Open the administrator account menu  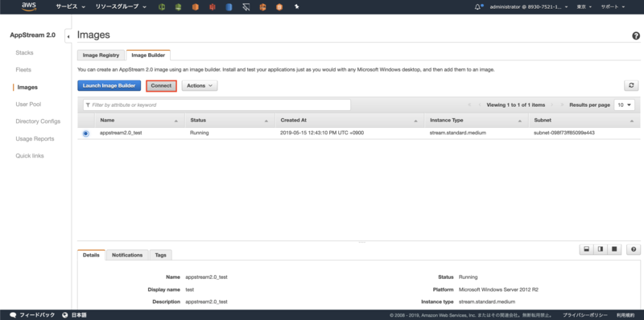pos(529,7)
